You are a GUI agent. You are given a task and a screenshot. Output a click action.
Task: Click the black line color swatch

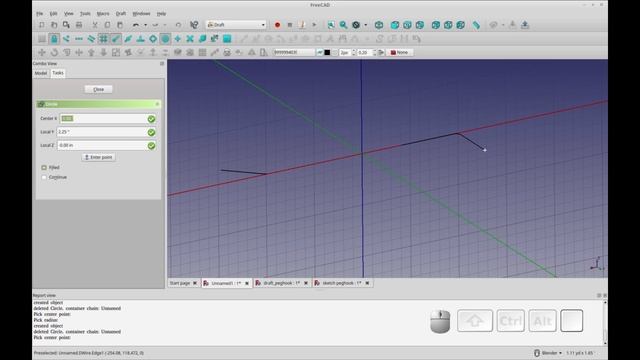tap(327, 52)
